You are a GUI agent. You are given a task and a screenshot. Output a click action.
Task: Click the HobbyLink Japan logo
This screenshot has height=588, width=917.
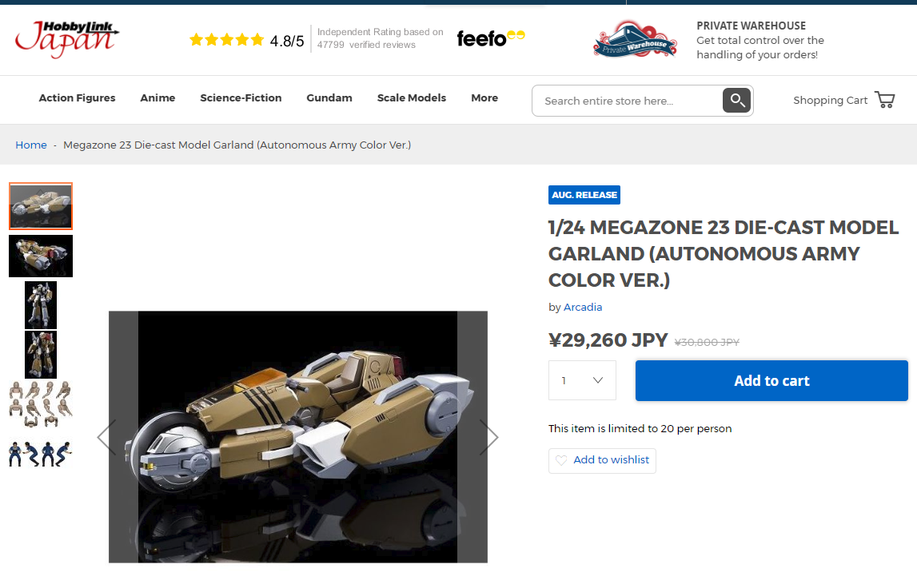point(66,39)
